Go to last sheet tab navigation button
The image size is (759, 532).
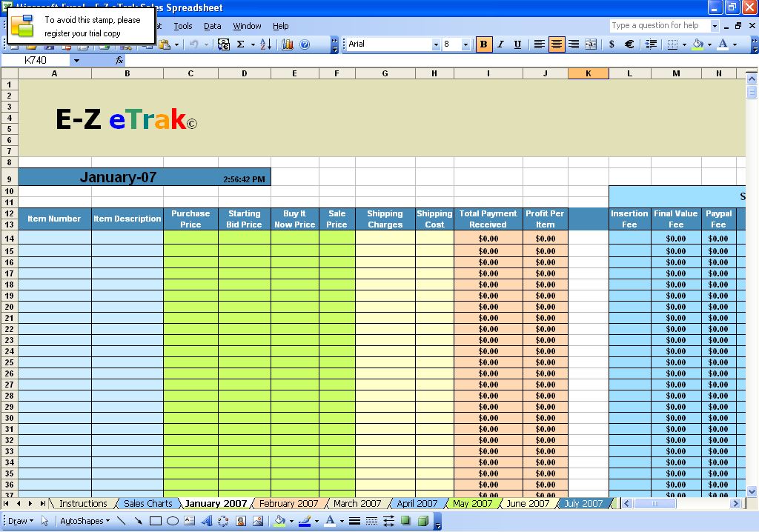[x=42, y=503]
